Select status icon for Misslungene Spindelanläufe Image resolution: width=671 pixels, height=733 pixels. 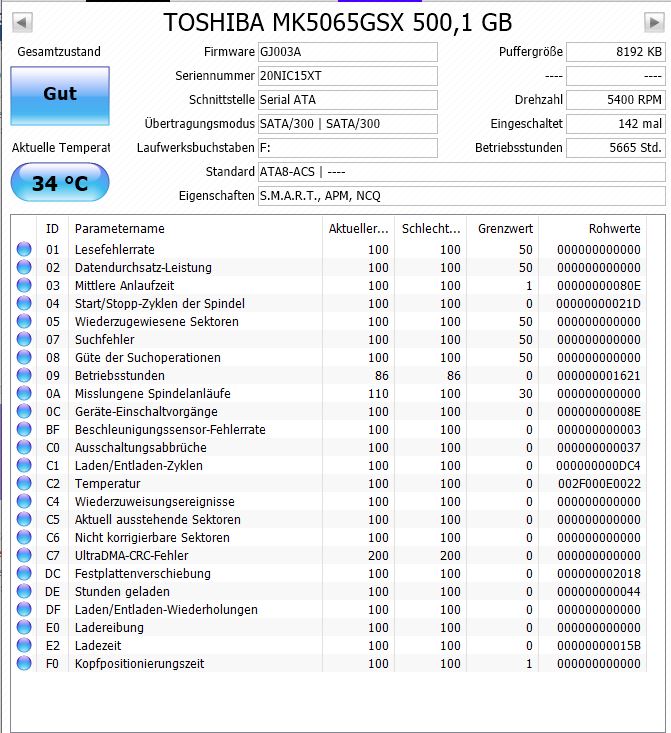coord(24,393)
